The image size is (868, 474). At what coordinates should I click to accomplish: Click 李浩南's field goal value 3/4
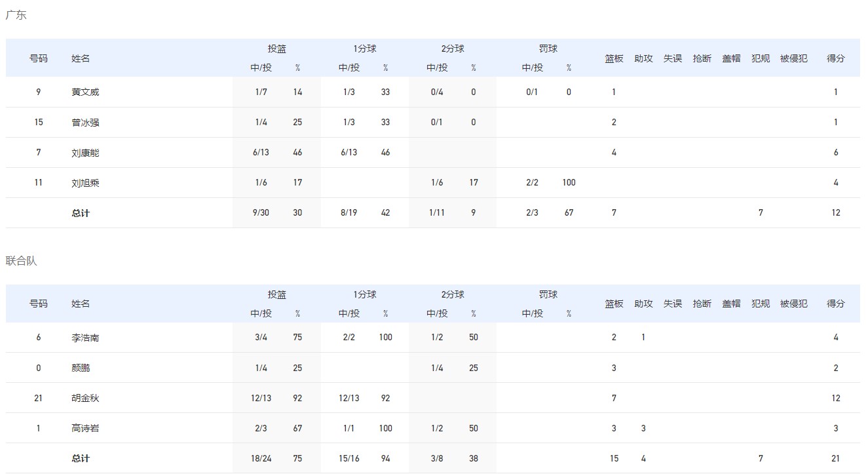tap(261, 338)
